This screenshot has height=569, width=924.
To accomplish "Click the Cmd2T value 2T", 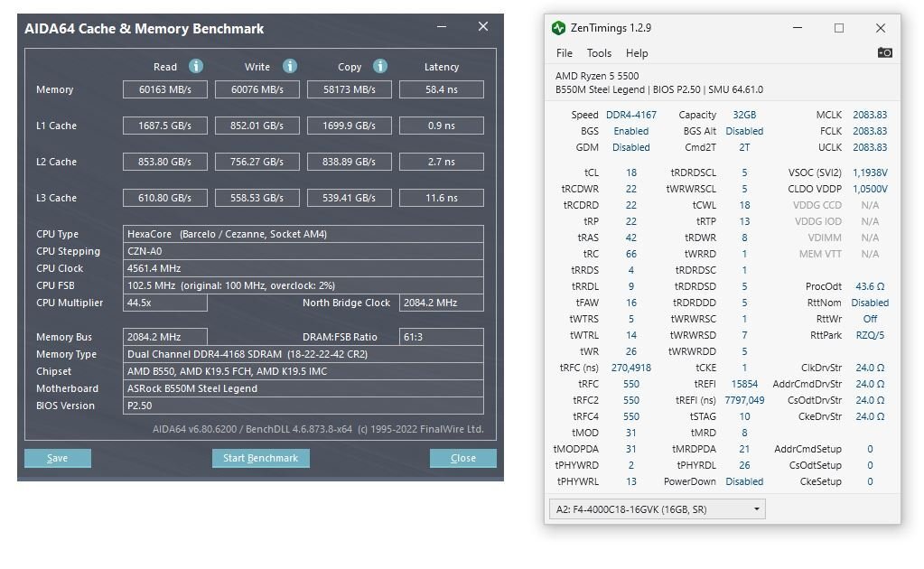I will (744, 147).
